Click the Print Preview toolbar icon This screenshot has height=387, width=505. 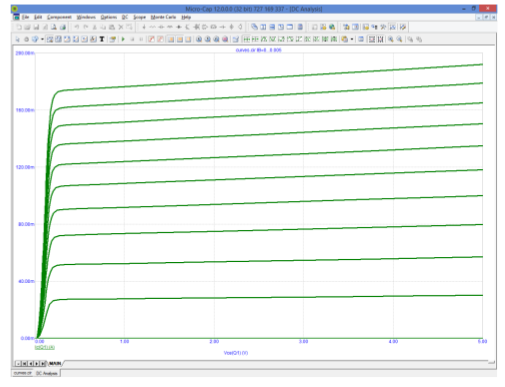[x=53, y=27]
